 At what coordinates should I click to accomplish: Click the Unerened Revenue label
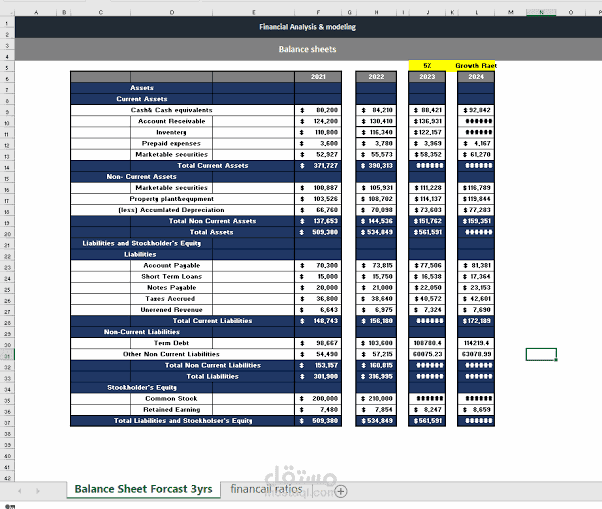[x=171, y=310]
